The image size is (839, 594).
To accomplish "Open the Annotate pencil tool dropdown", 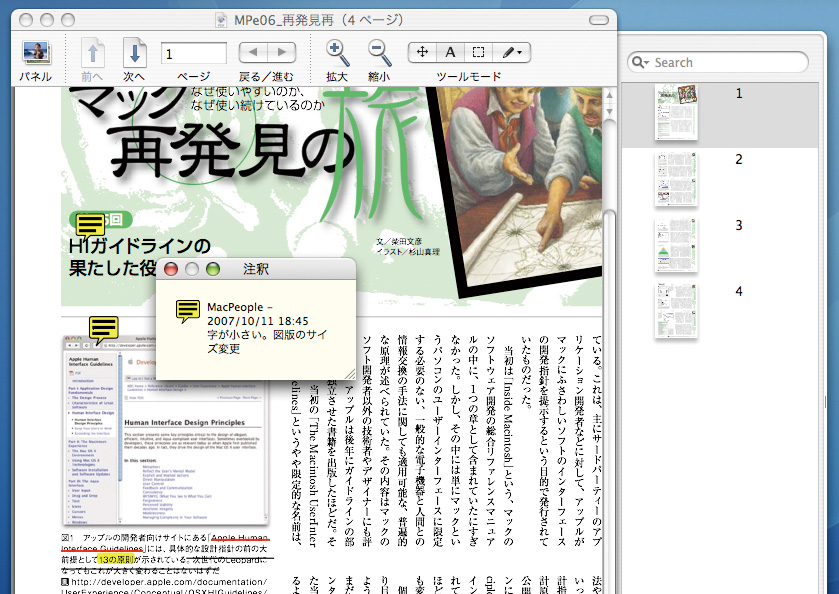I will coord(512,52).
